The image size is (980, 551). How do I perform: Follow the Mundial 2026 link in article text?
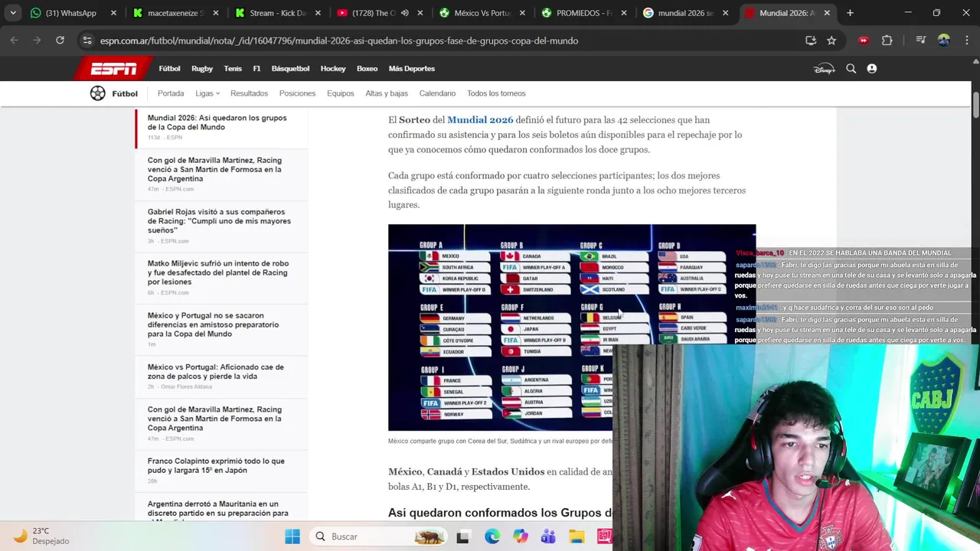click(480, 120)
